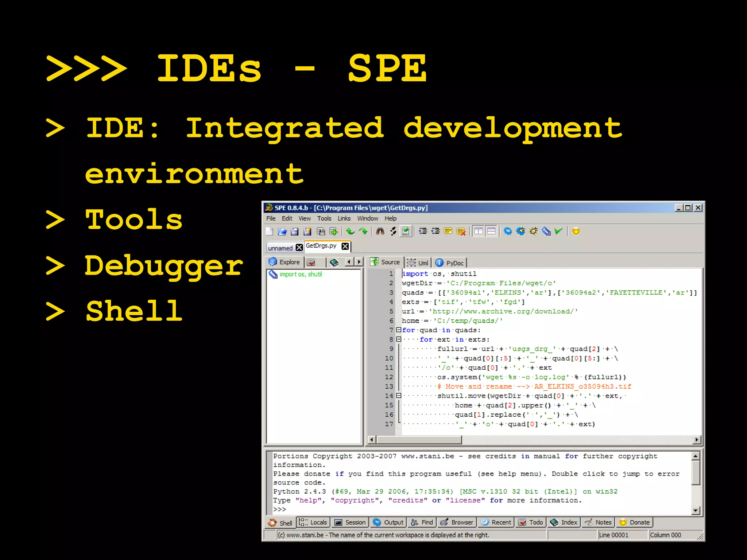747x560 pixels.
Task: Open the Edit menu
Action: pos(287,218)
